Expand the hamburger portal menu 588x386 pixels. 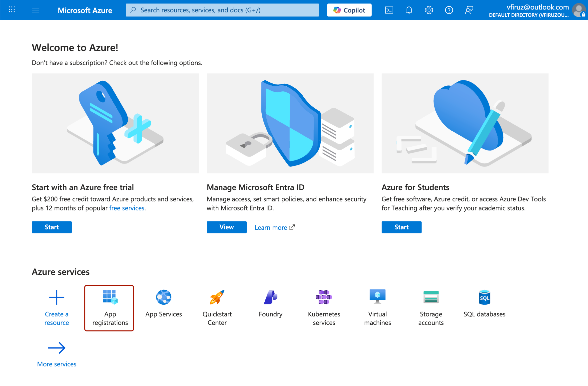(x=36, y=10)
